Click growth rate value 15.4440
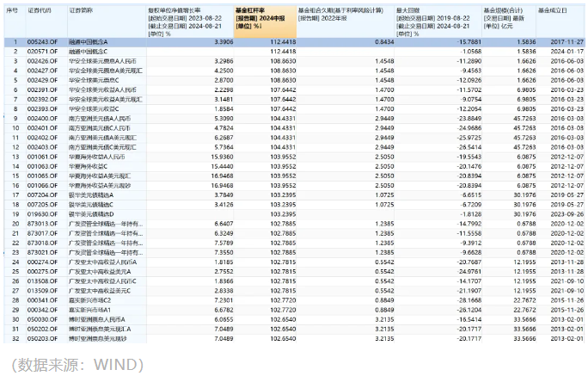The height and width of the screenshot is (376, 588). click(x=223, y=166)
